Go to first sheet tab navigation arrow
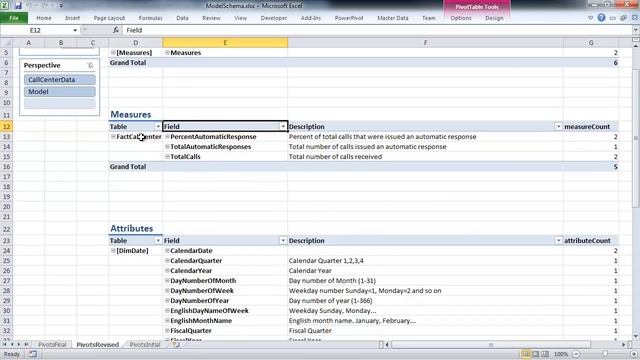This screenshot has width=640, height=360. coord(4,344)
